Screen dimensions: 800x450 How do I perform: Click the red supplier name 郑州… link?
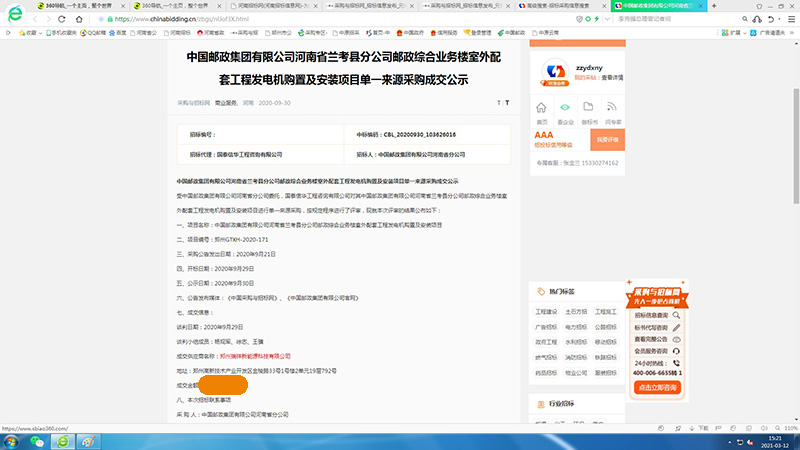pos(255,356)
